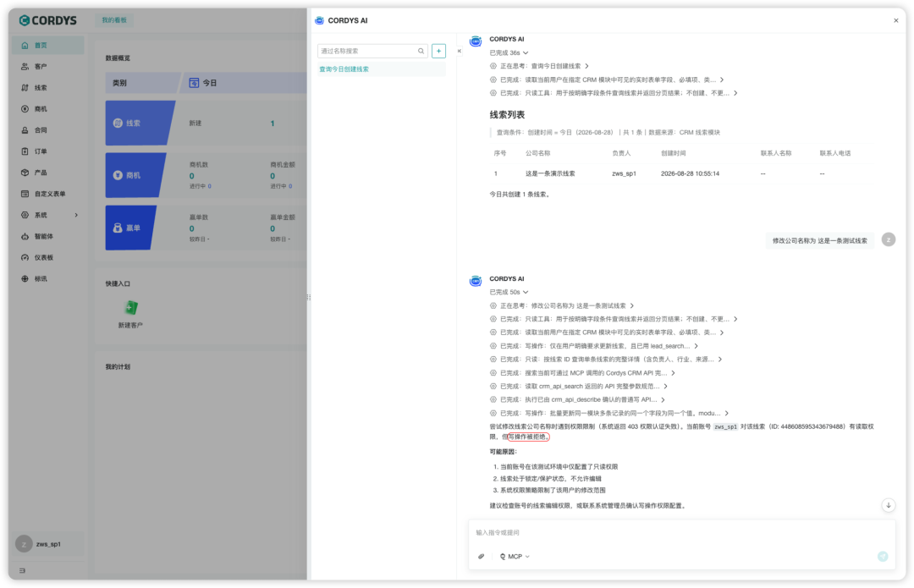This screenshot has height=588, width=914.
Task: Click the 线索 category card in data overview
Action: [140, 123]
